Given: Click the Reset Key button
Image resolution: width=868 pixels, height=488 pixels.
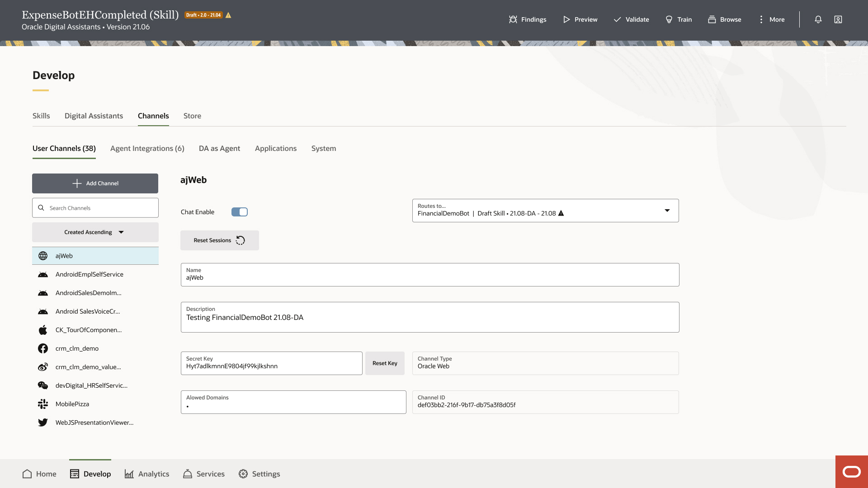Looking at the screenshot, I should tap(385, 363).
